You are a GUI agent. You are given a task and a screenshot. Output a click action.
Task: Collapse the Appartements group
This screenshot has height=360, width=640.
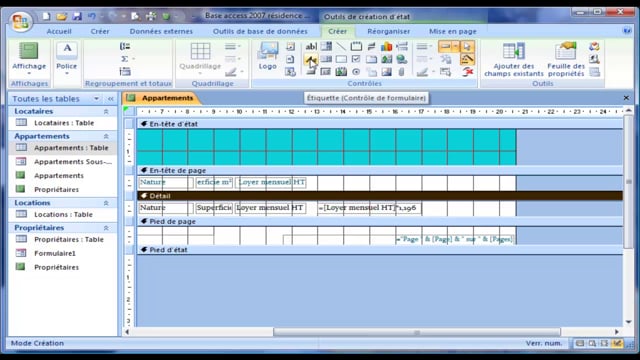106,136
